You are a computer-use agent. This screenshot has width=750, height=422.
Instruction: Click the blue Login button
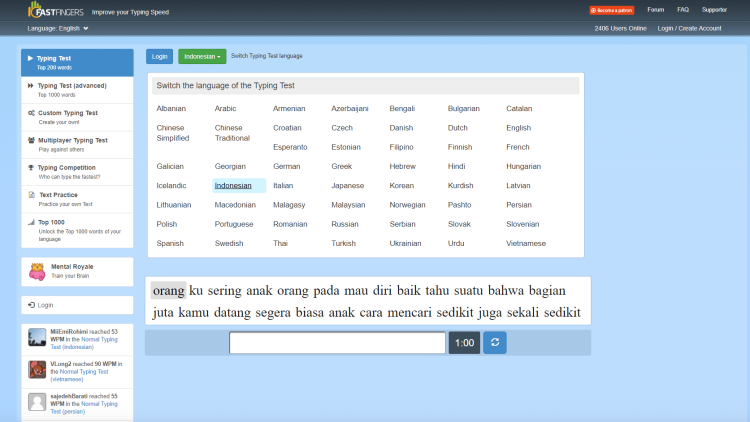tap(159, 56)
